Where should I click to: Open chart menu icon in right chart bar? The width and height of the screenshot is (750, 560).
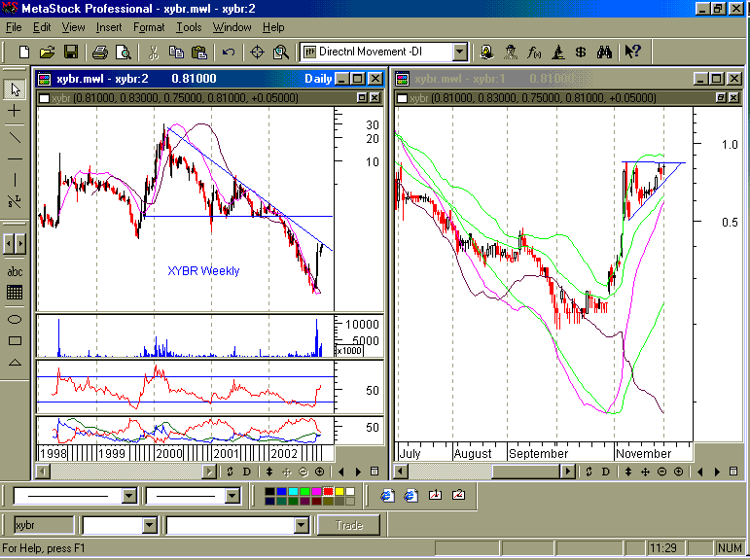pos(733,472)
